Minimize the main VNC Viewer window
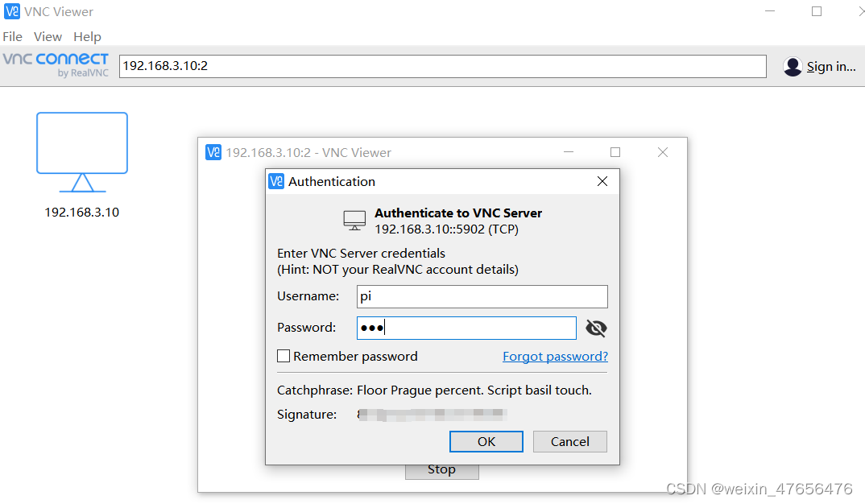Viewport: 865px width, 504px height. point(770,11)
